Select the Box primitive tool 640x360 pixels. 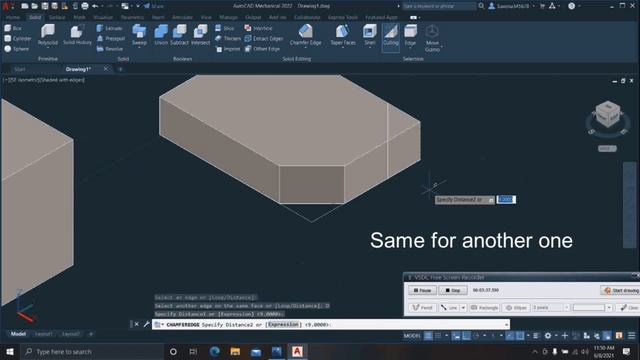pos(13,28)
